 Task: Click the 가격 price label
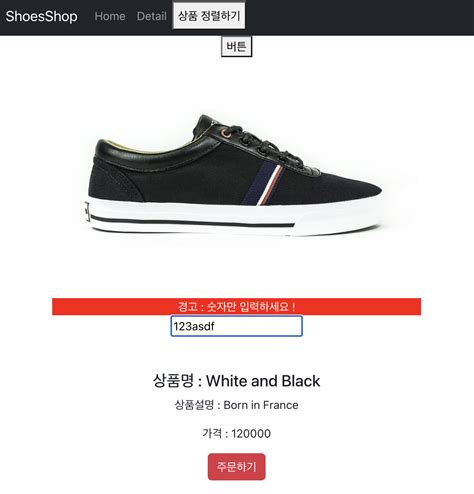[x=212, y=433]
